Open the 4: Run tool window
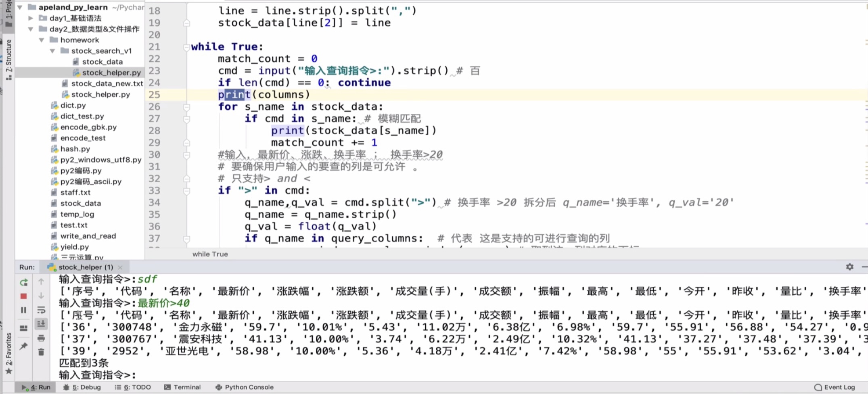This screenshot has height=394, width=868. [x=36, y=387]
